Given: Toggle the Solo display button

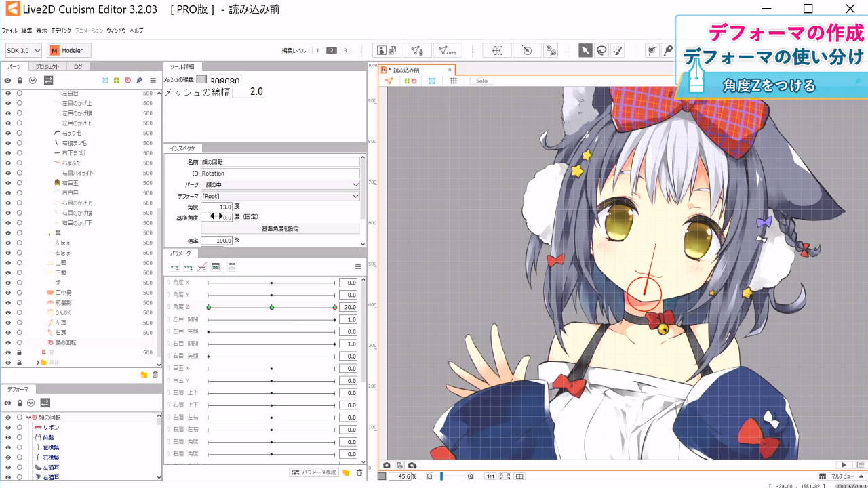Looking at the screenshot, I should 481,81.
